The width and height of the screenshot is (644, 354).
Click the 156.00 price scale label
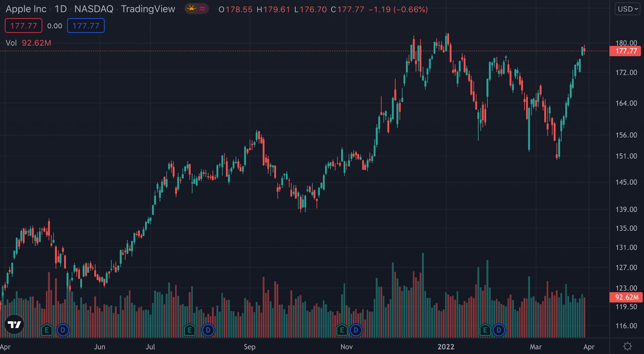click(x=626, y=135)
